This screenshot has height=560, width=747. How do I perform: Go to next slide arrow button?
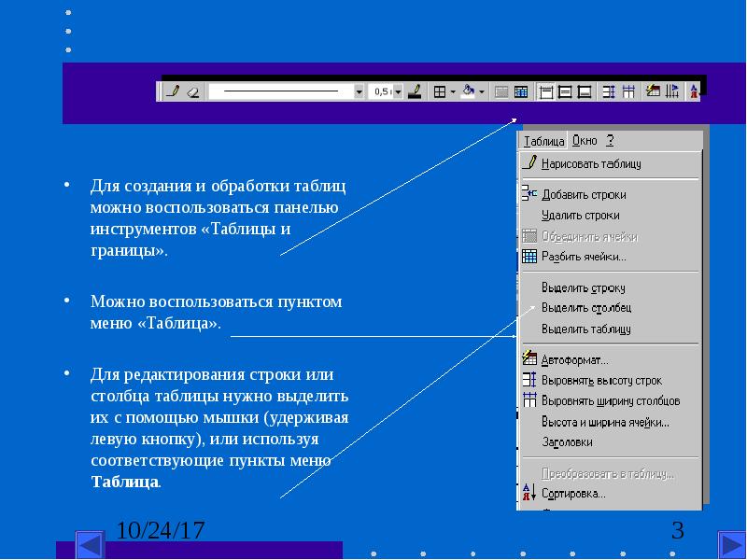[732, 545]
